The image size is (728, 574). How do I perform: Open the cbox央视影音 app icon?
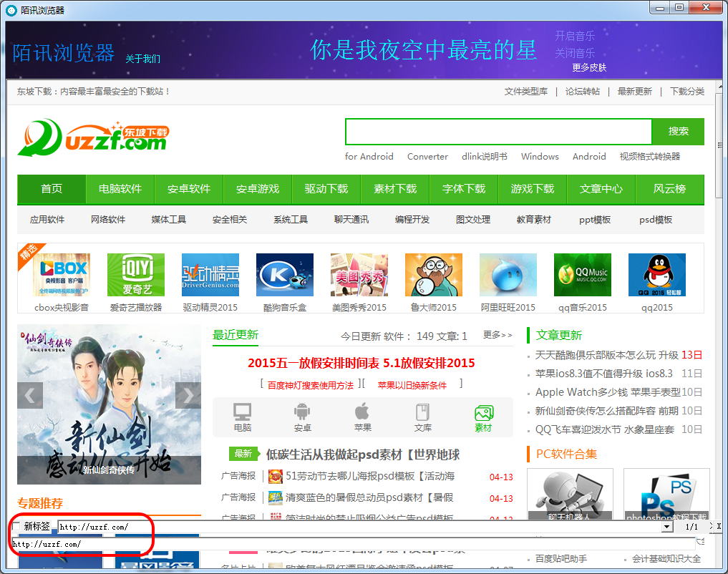click(62, 275)
